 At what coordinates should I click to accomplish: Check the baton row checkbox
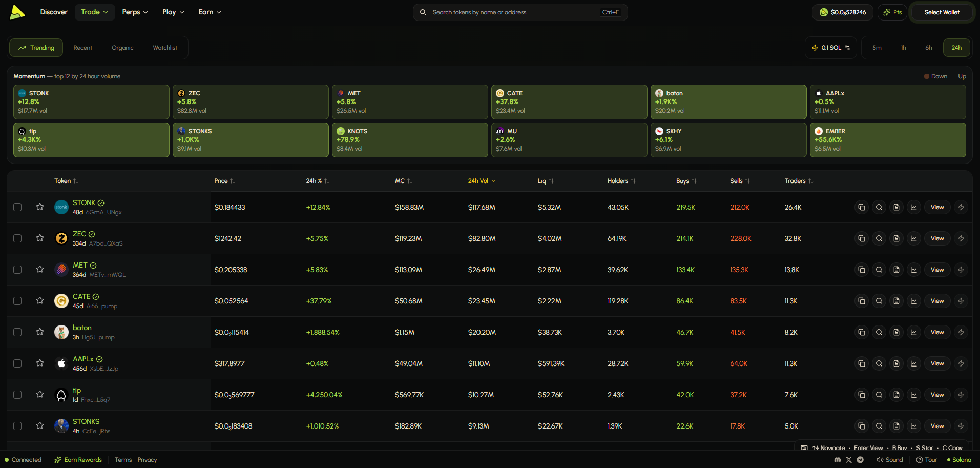pyautogui.click(x=17, y=332)
